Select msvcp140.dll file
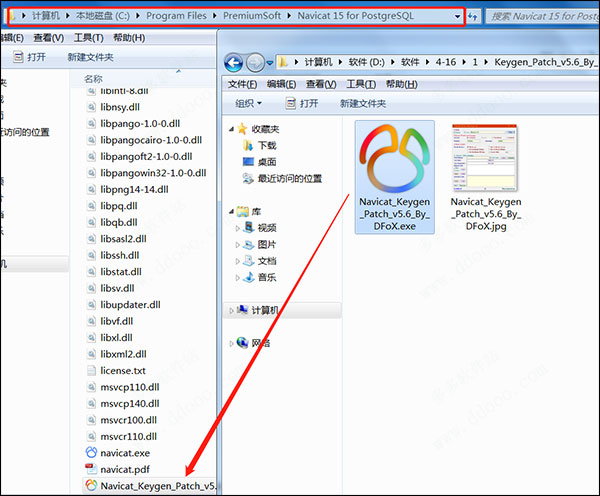This screenshot has height=496, width=600. (x=130, y=403)
